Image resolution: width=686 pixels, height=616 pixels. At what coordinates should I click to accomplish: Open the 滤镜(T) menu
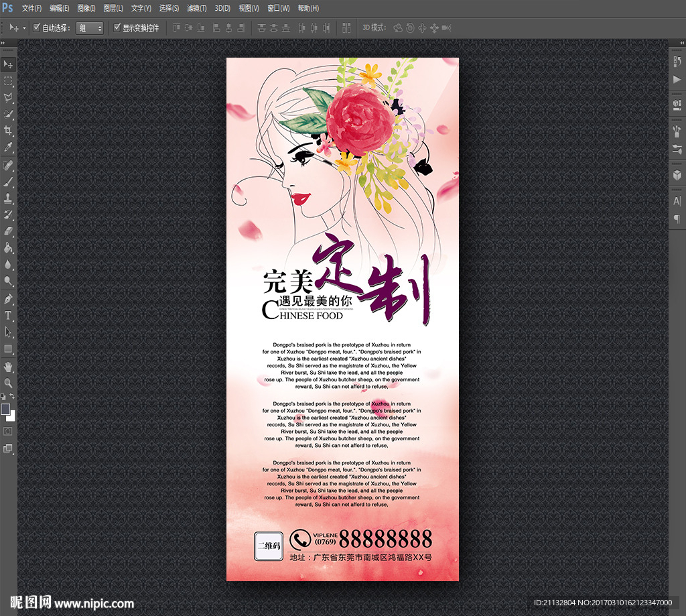click(x=196, y=8)
